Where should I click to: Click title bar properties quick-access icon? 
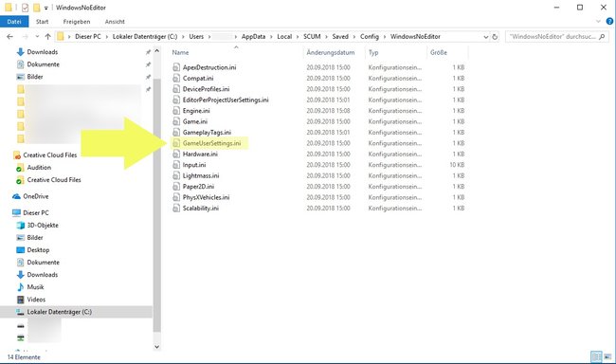click(25, 8)
